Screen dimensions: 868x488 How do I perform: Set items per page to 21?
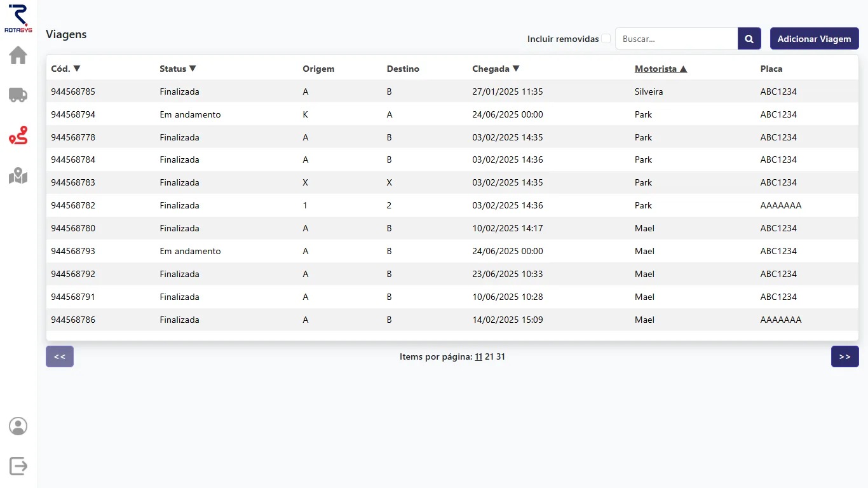tap(489, 357)
